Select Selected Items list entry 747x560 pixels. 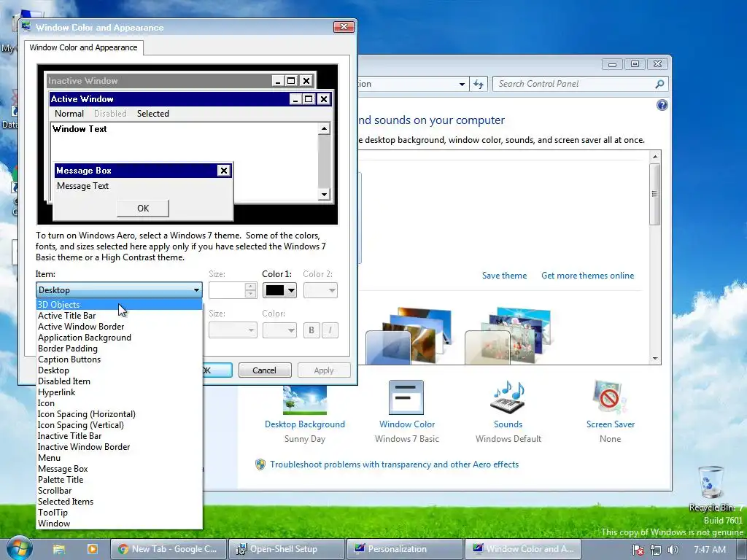pyautogui.click(x=119, y=502)
